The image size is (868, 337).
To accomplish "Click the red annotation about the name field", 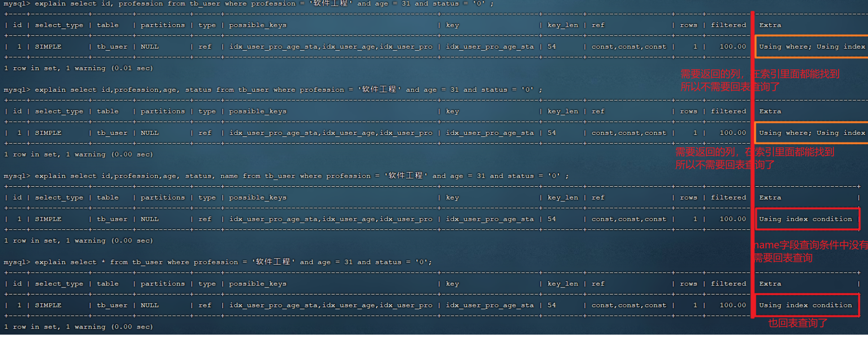I will tap(810, 251).
